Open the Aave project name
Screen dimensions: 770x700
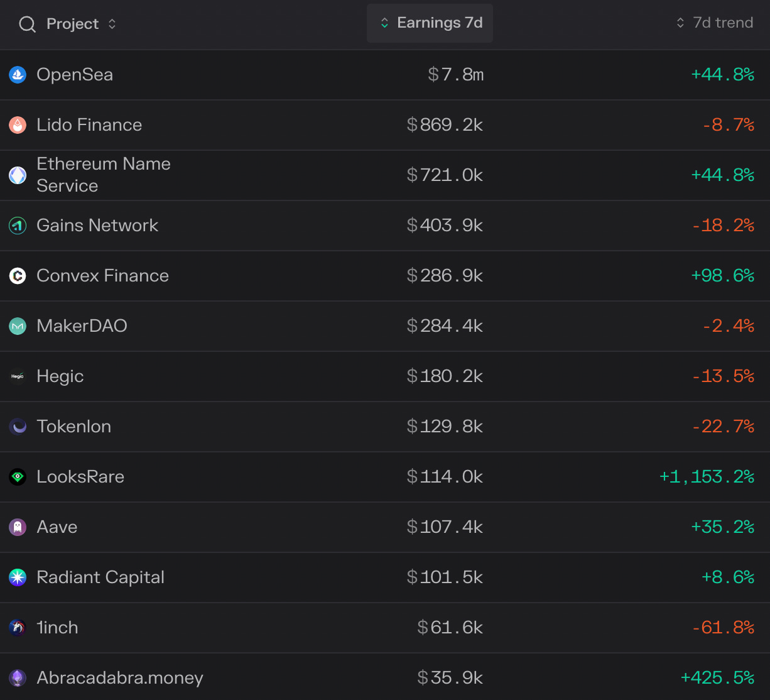[x=57, y=527]
